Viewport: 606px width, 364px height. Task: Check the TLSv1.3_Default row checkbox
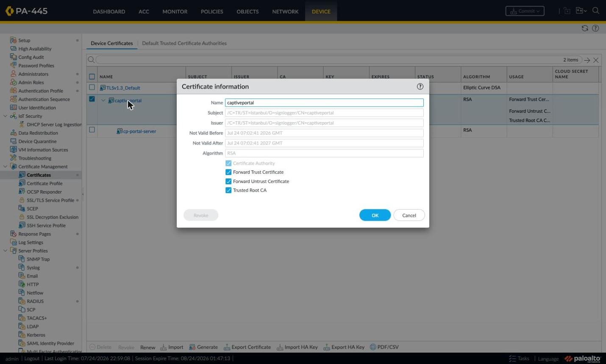pyautogui.click(x=92, y=87)
